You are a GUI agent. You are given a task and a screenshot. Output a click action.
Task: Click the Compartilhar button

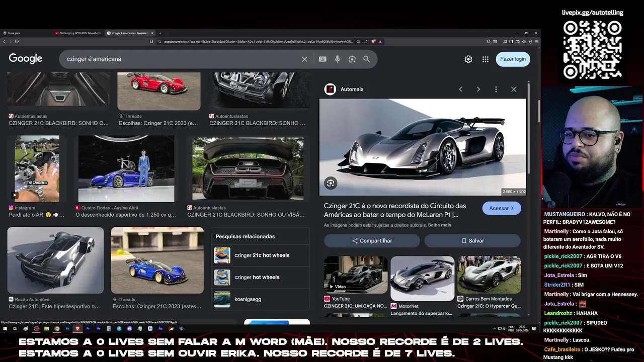tap(372, 241)
